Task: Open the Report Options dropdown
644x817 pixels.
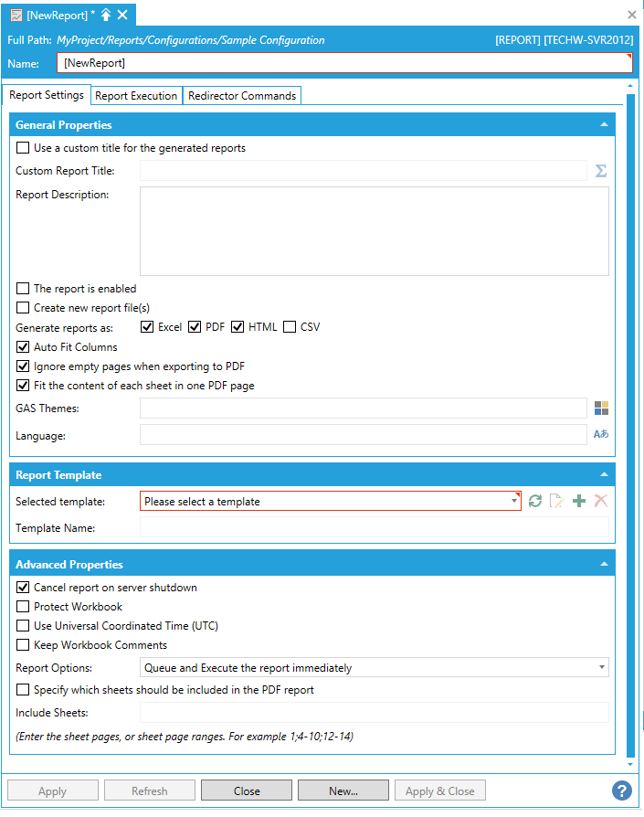Action: [375, 667]
